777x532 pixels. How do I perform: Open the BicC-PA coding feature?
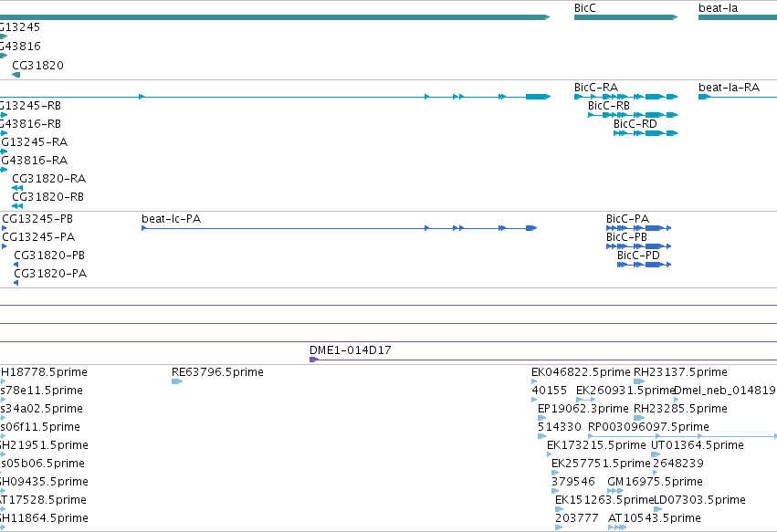tap(638, 228)
